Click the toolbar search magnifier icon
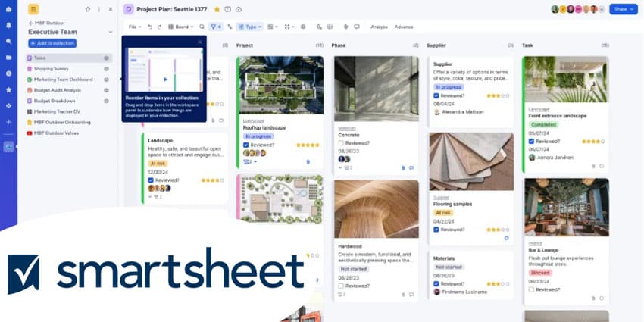 click(x=202, y=27)
